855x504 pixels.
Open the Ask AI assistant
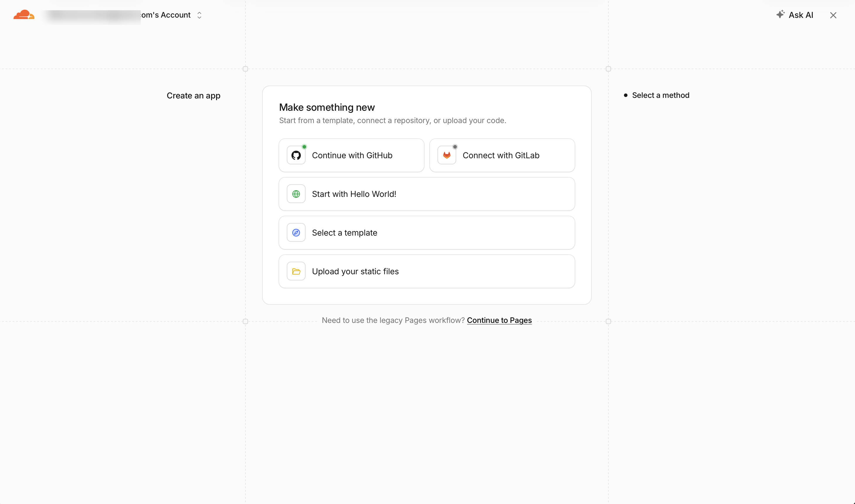pos(795,15)
